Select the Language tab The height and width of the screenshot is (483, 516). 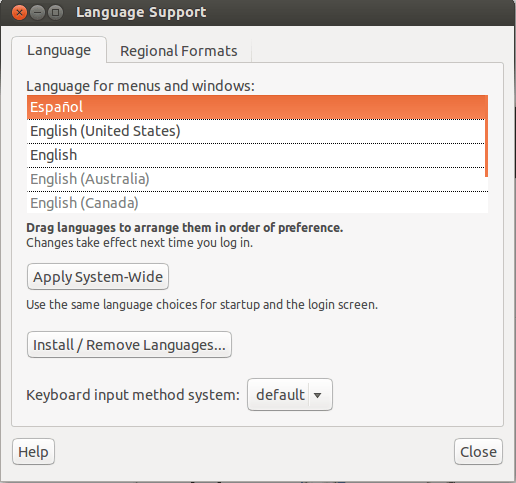[x=59, y=50]
